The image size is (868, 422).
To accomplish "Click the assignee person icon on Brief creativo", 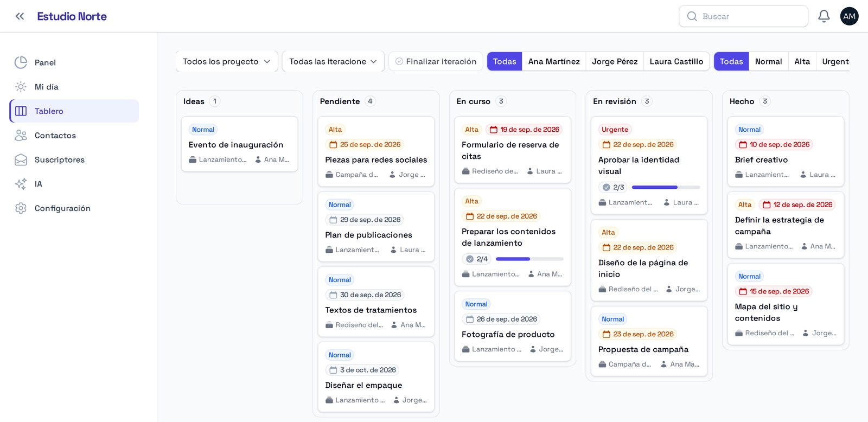I will tap(803, 175).
